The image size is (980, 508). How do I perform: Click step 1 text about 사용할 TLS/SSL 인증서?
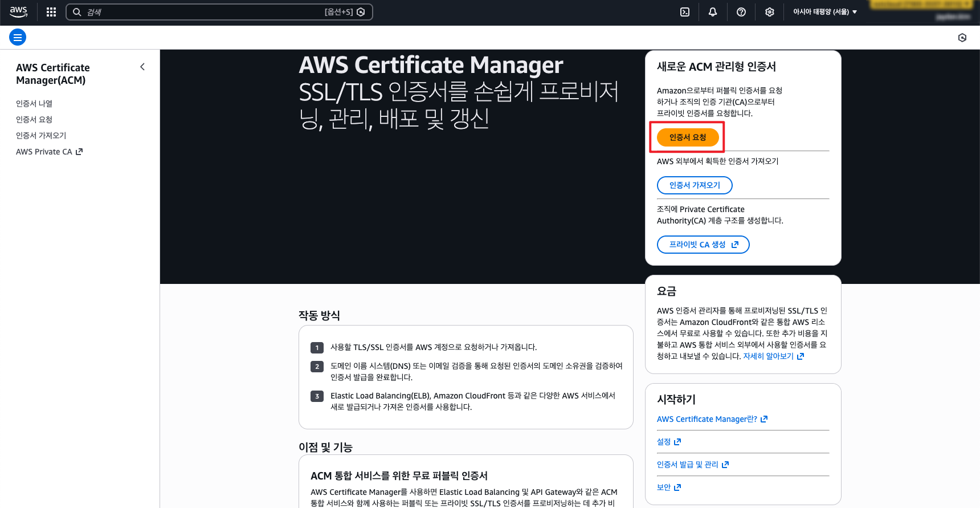coord(434,347)
